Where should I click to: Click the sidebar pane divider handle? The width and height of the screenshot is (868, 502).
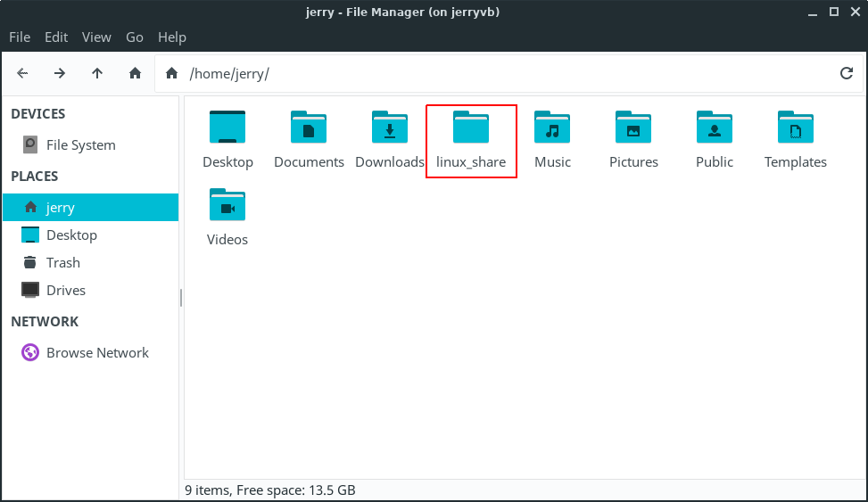(x=181, y=297)
